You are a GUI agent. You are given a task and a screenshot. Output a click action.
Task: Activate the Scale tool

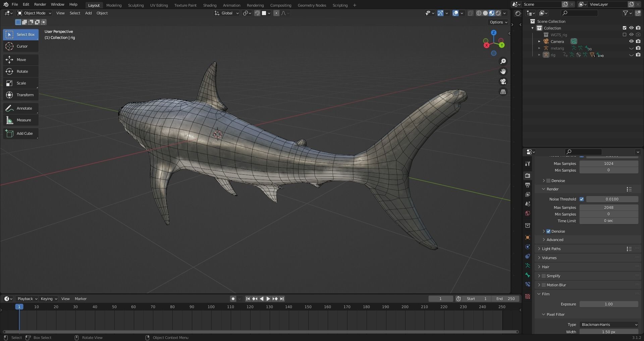point(21,83)
